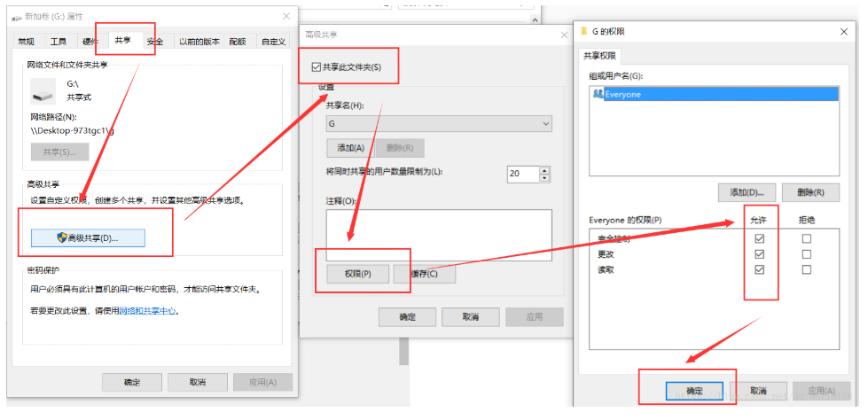Confirm with 确定 in G 的权限
The height and width of the screenshot is (420, 868).
click(694, 390)
